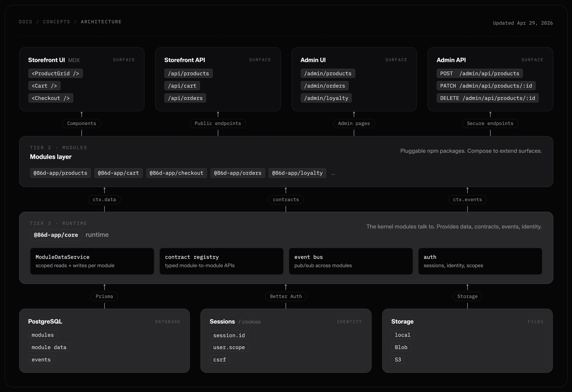Open the contract registry card

[222, 261]
